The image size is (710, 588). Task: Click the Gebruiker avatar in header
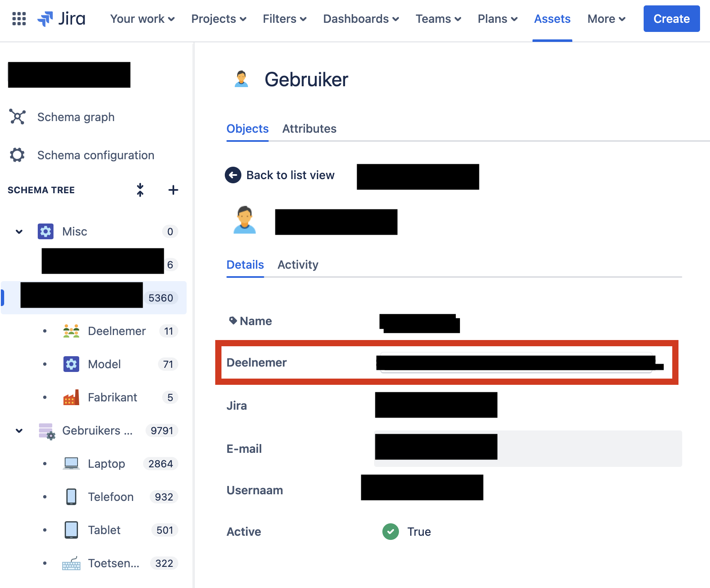(241, 79)
